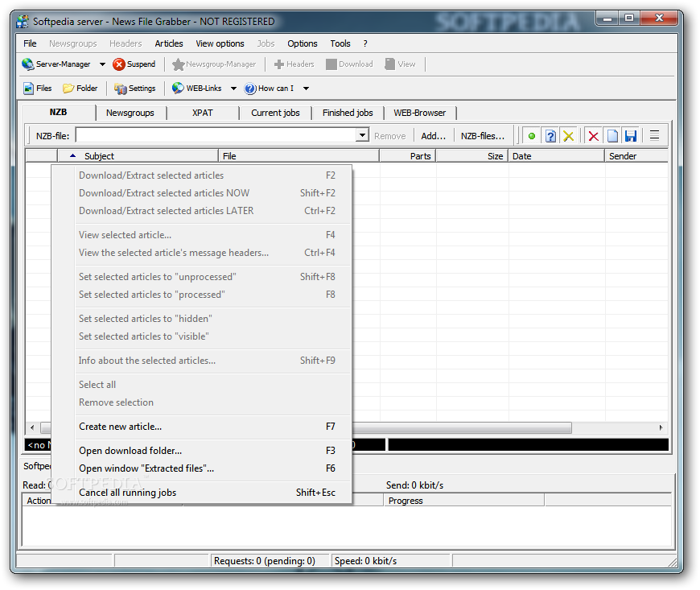Viewport: 700px width, 590px height.
Task: Click the Send: 0 kbit/s text
Action: pos(414,485)
